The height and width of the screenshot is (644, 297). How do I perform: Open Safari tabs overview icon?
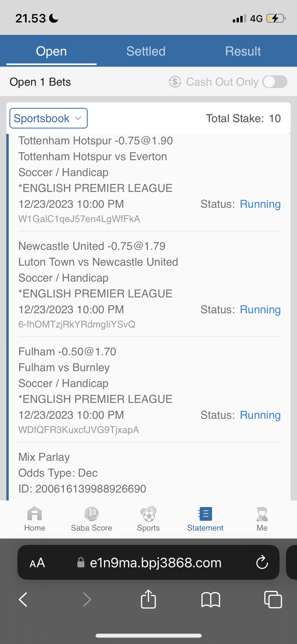tap(273, 599)
